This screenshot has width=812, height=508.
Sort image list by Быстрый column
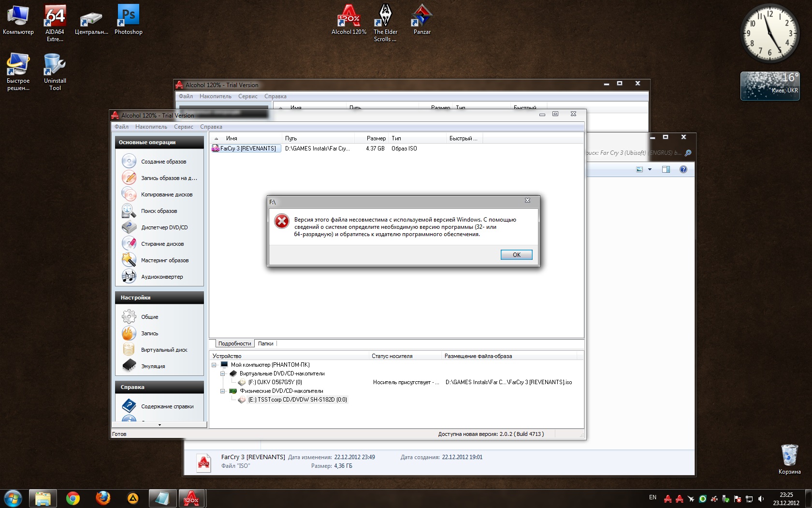click(464, 138)
